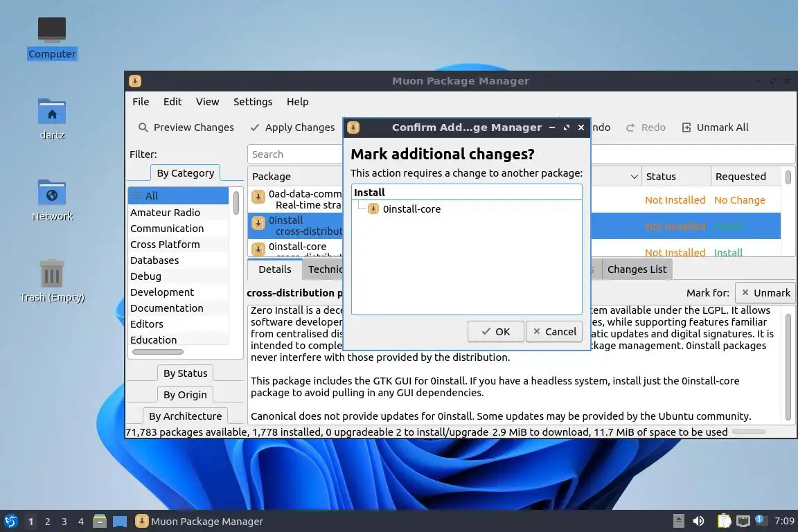Click the Redo toolbar button
The image size is (798, 532).
pyautogui.click(x=646, y=127)
